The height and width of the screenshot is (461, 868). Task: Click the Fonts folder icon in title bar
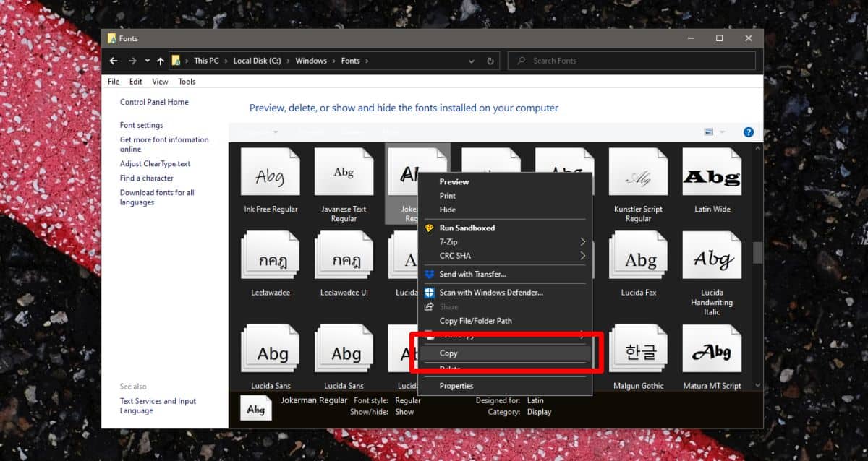(112, 38)
